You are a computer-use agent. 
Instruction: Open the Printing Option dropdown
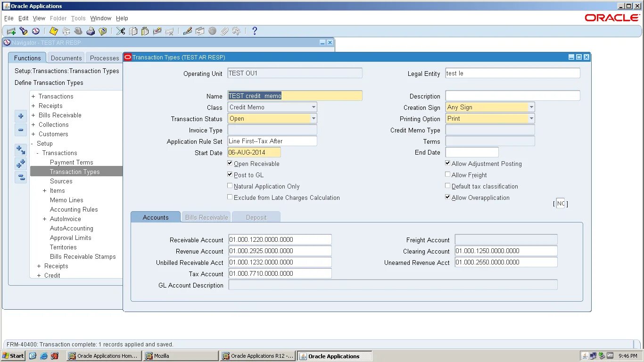(x=531, y=118)
